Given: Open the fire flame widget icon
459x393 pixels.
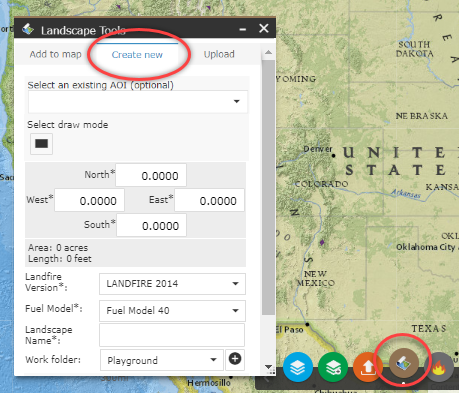Looking at the screenshot, I should coord(439,367).
